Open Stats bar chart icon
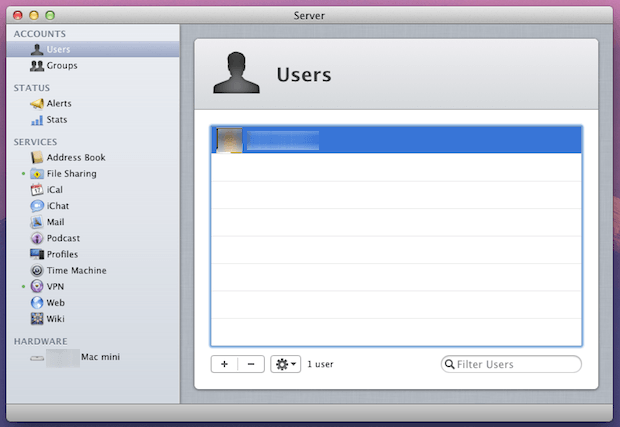This screenshot has height=427, width=620. click(x=37, y=120)
